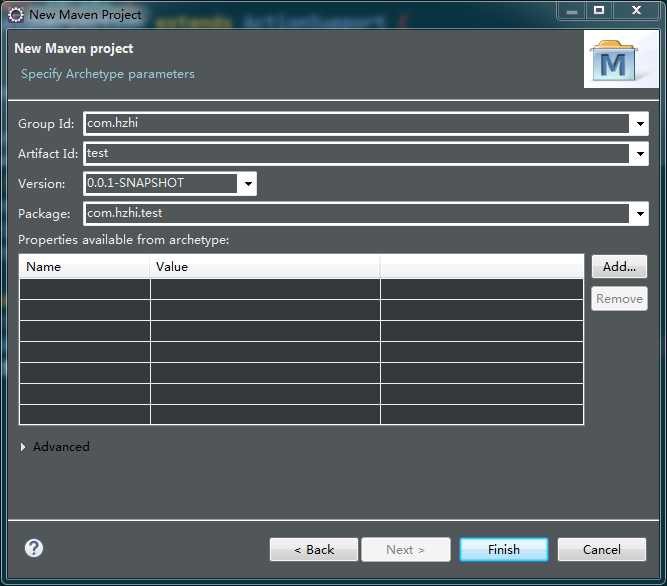The height and width of the screenshot is (586, 667).
Task: Click Finish to create the project
Action: coord(504,549)
